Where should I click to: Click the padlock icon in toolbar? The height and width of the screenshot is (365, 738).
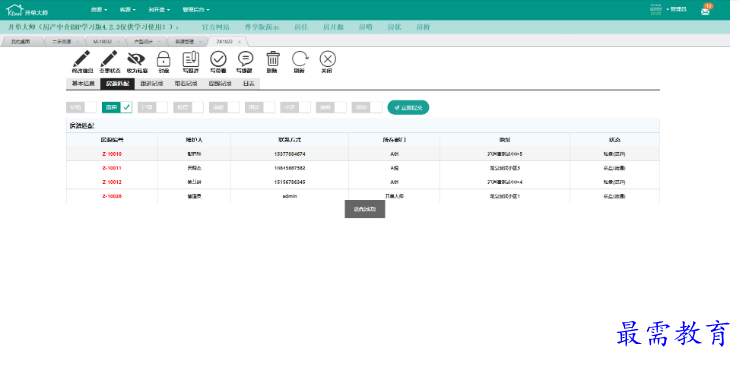163,59
